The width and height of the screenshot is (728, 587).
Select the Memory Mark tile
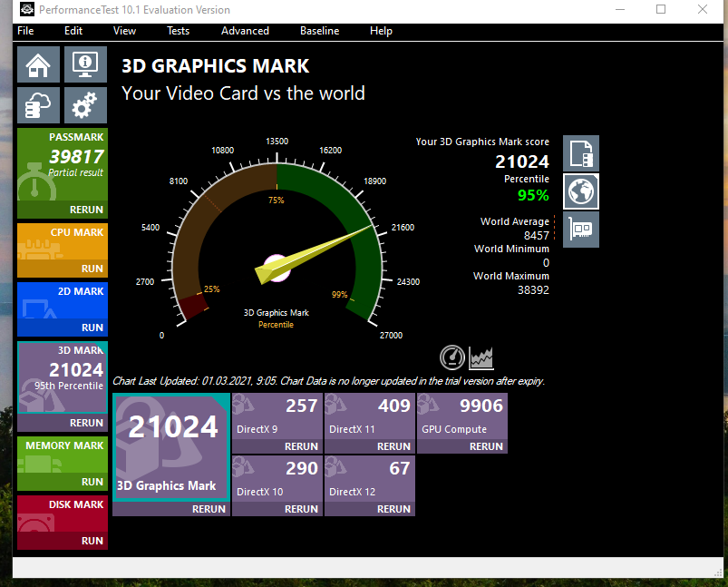(x=63, y=455)
